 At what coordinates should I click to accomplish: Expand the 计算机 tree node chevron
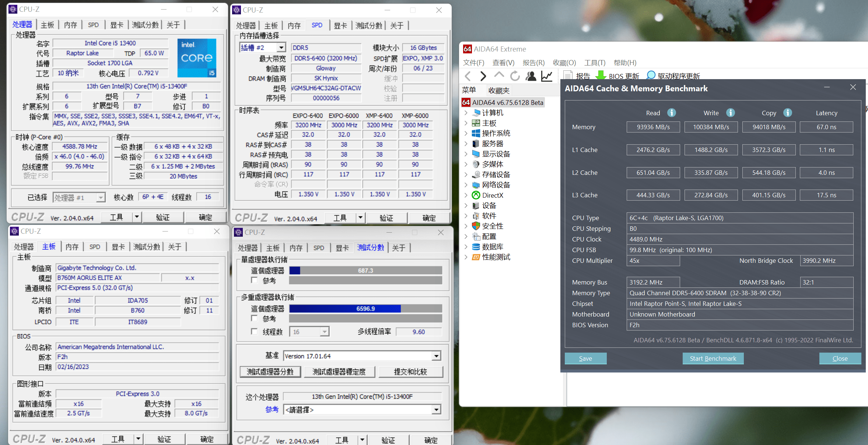pyautogui.click(x=466, y=113)
